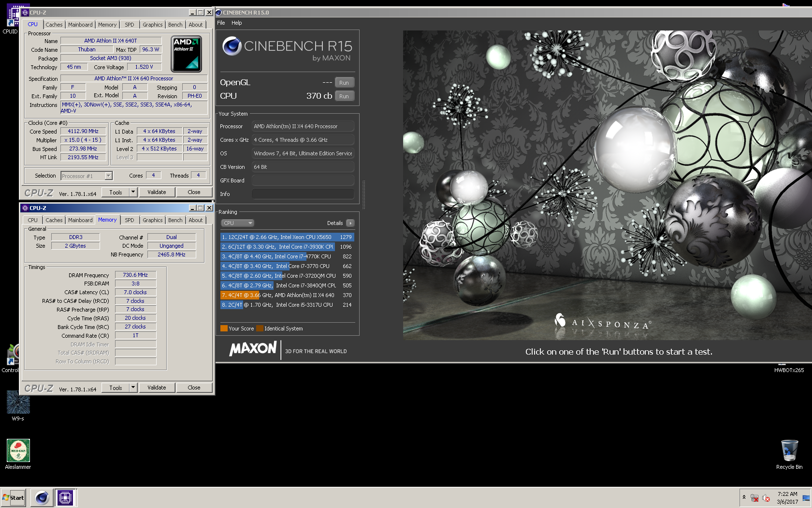812x508 pixels.
Task: Open Graphics tab in top CPU-Z window
Action: 153,25
